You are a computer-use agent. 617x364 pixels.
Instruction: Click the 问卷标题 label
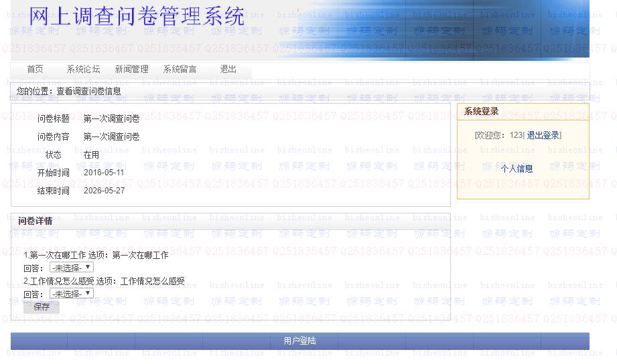point(53,118)
